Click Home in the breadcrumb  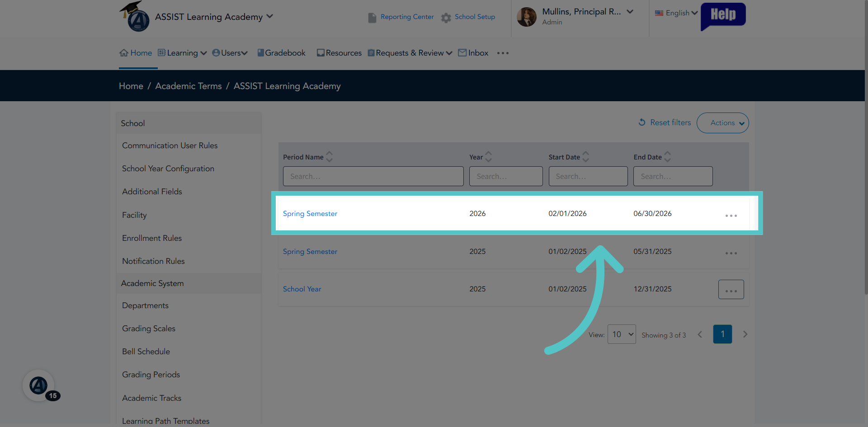tap(131, 86)
